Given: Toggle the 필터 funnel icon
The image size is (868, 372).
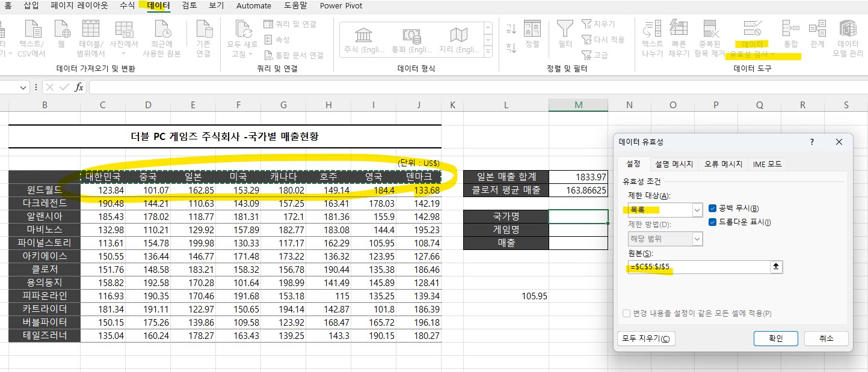Looking at the screenshot, I should pos(565,29).
